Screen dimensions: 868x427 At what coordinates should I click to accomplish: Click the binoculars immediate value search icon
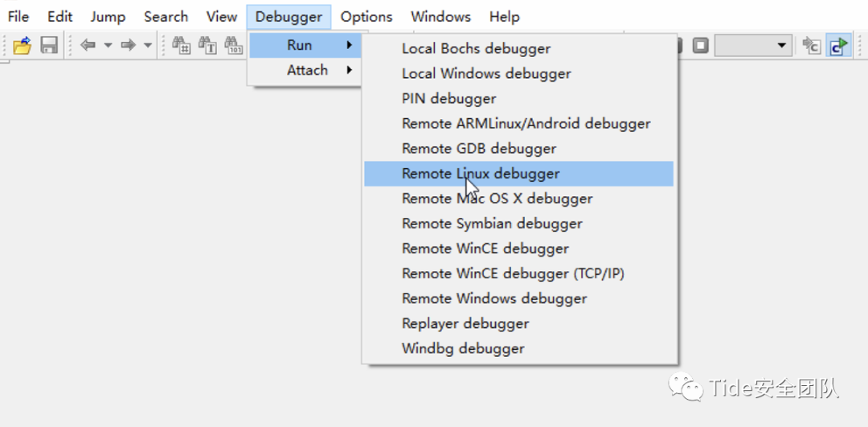coord(182,45)
